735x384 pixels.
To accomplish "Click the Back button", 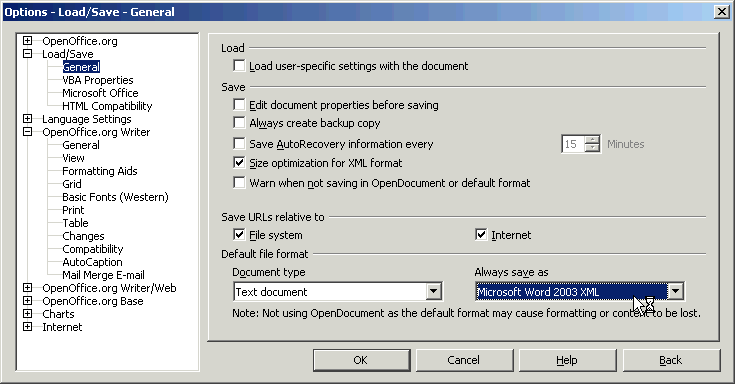I will (x=671, y=360).
